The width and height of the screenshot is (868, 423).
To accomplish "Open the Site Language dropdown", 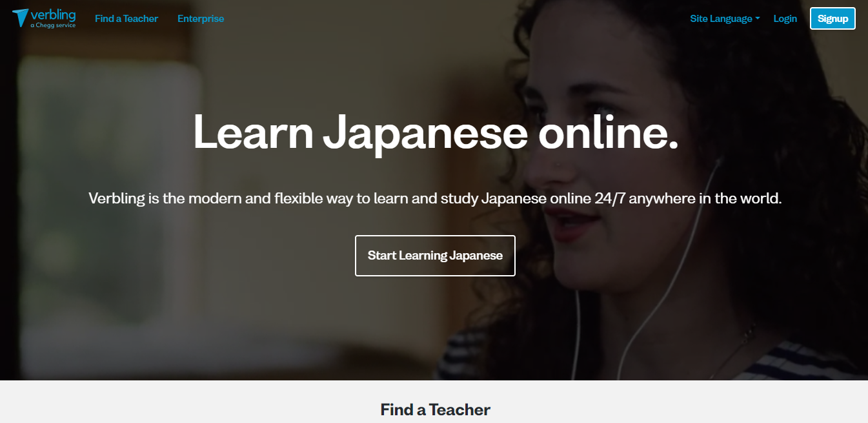I will 725,19.
